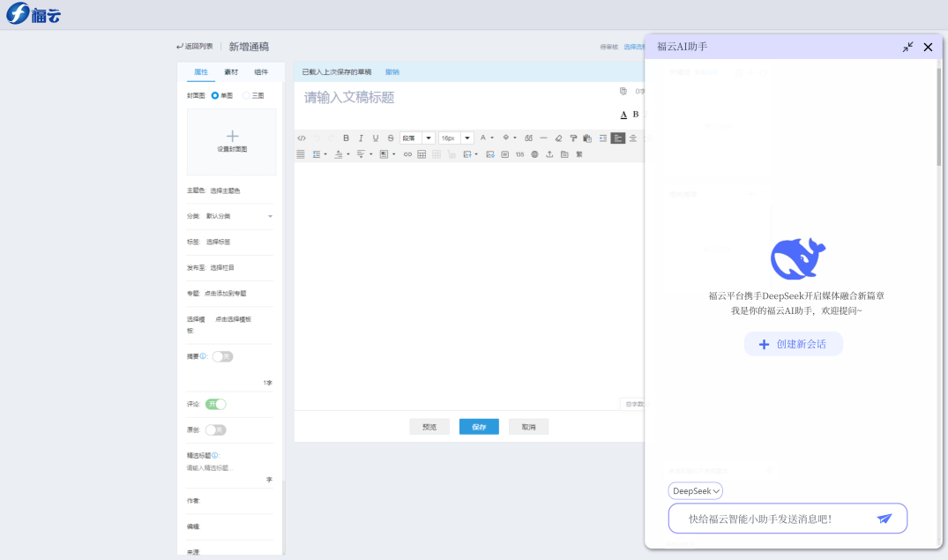Switch to 组件 tab

click(x=261, y=72)
